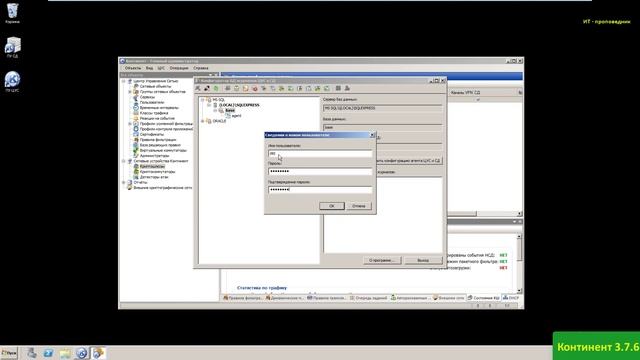Image resolution: width=640 pixels, height=360 pixels.
Task: Click the Выход button in configurator
Action: tap(423, 260)
